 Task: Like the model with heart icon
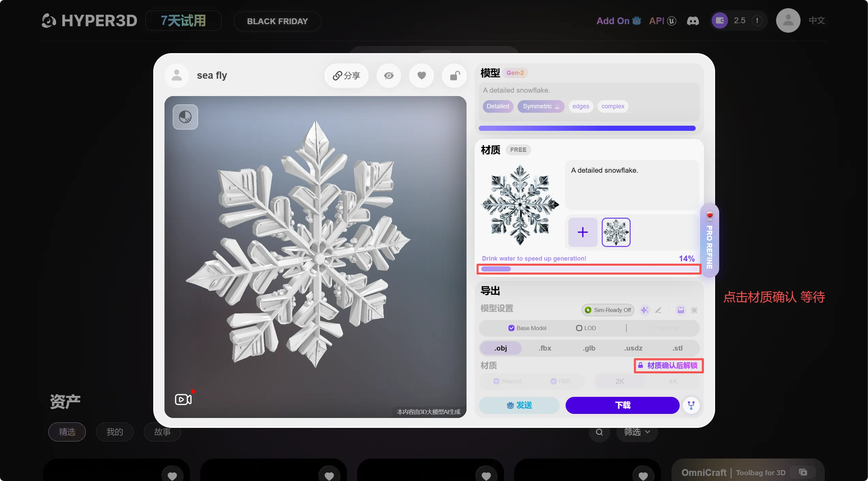point(421,76)
